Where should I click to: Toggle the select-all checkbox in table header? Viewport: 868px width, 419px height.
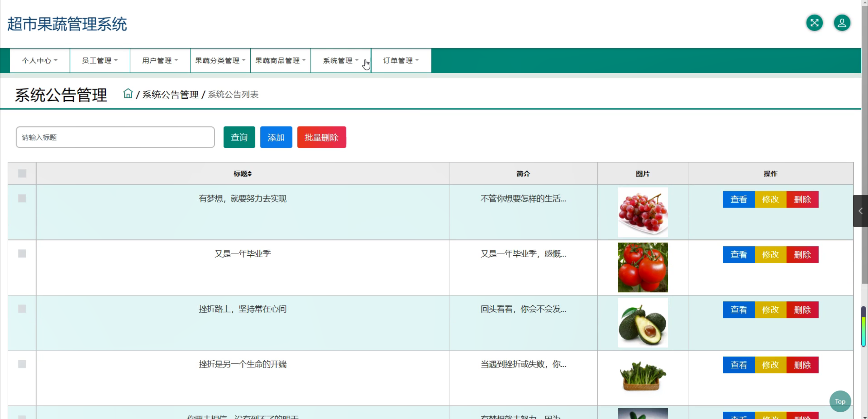22,173
